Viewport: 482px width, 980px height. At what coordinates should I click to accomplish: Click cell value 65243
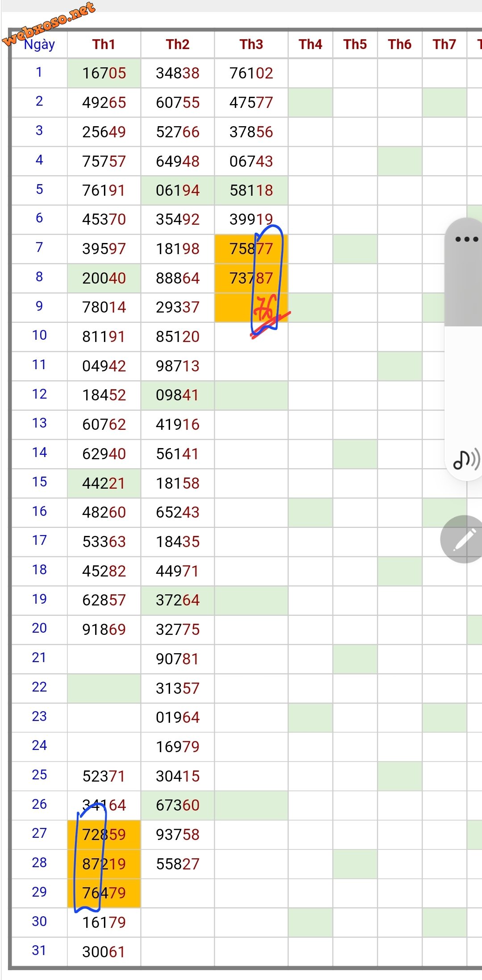(x=178, y=512)
